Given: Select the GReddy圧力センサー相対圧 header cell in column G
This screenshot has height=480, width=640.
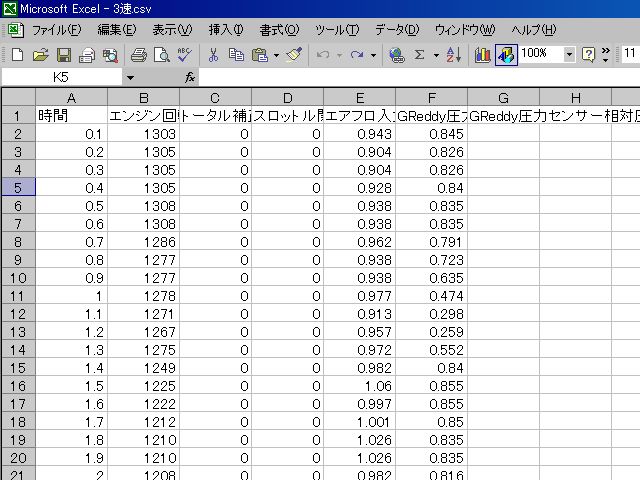Looking at the screenshot, I should [x=504, y=116].
